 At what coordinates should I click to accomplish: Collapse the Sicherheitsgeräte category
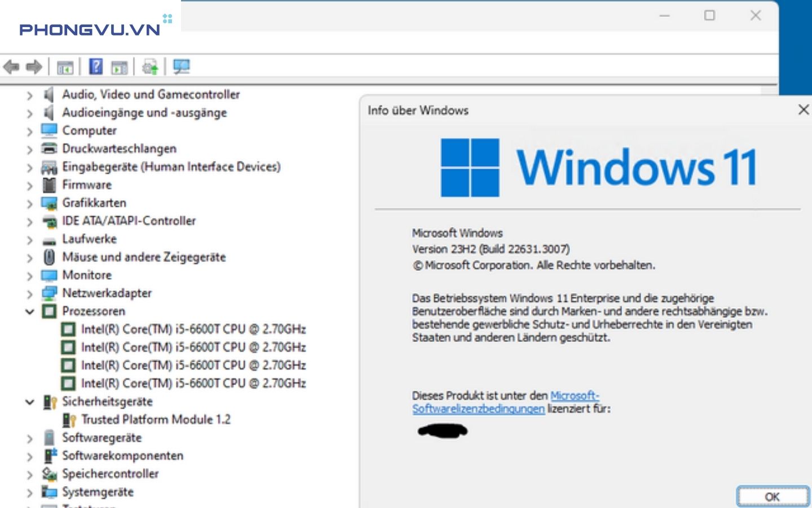pyautogui.click(x=29, y=401)
